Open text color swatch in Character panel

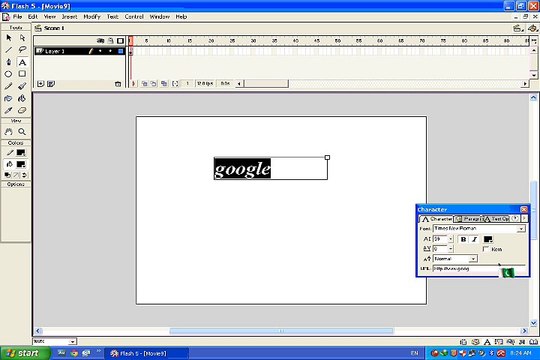pos(488,239)
